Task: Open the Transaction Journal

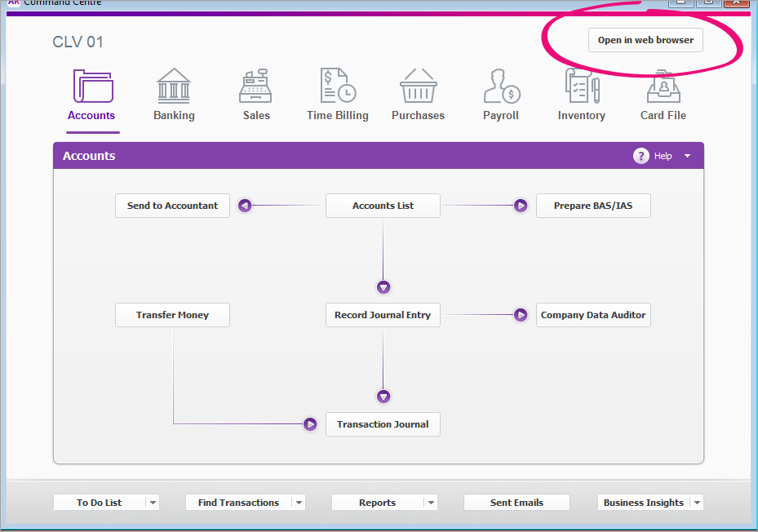Action: 383,424
